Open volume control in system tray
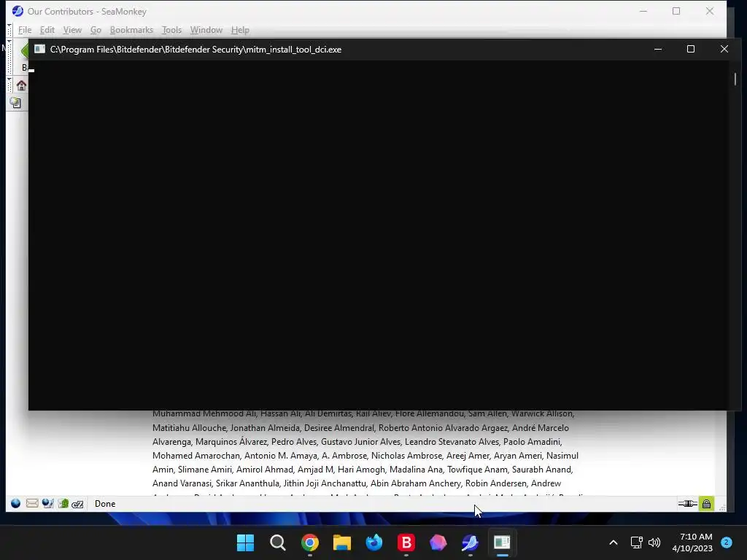This screenshot has height=560, width=747. click(654, 542)
